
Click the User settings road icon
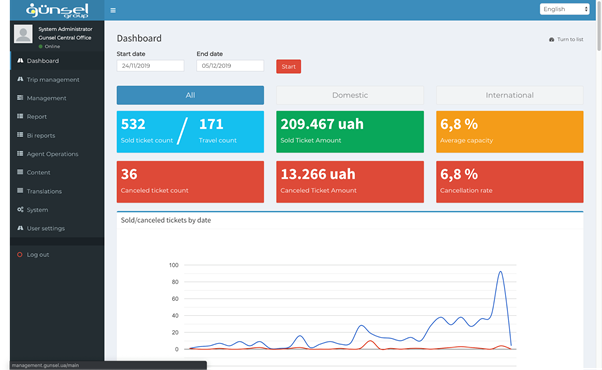(x=20, y=228)
